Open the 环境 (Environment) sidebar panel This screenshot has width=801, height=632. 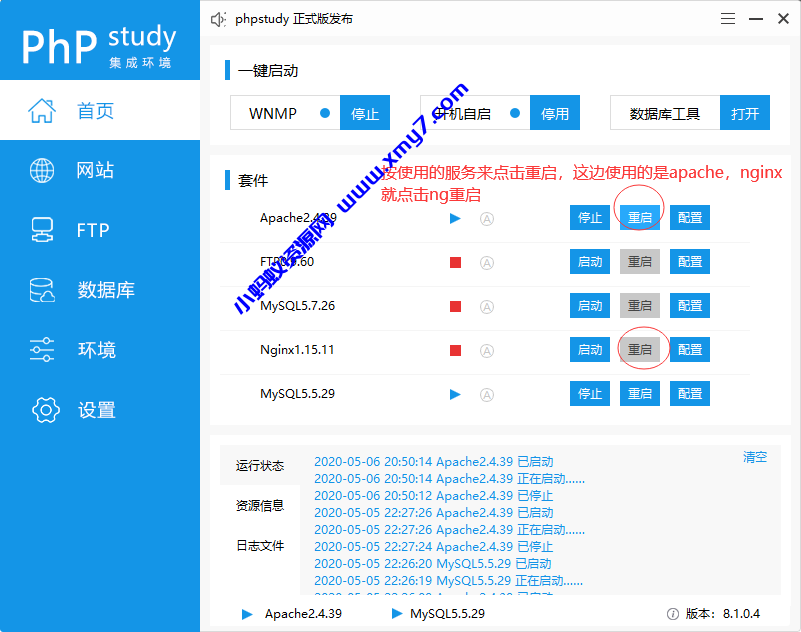[95, 350]
